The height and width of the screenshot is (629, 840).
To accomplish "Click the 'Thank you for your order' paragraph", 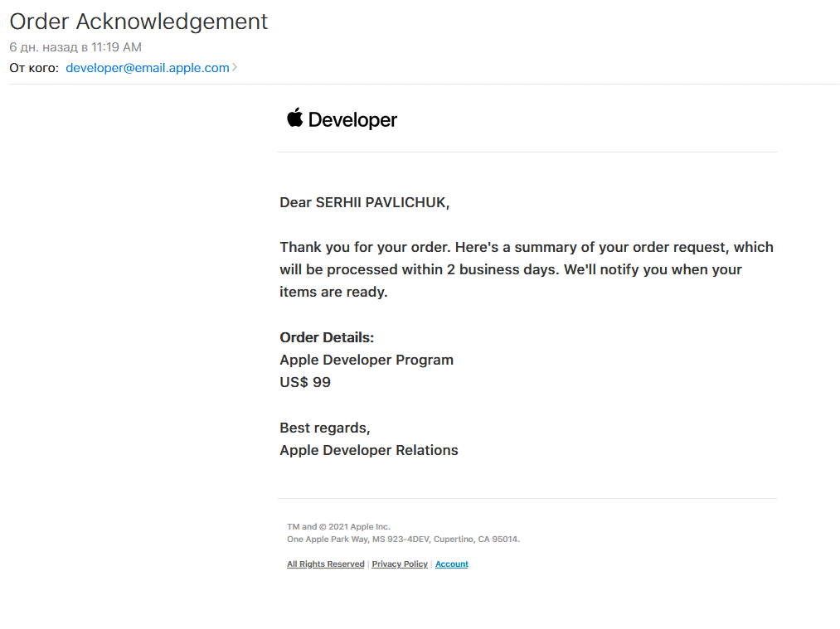I will click(527, 269).
